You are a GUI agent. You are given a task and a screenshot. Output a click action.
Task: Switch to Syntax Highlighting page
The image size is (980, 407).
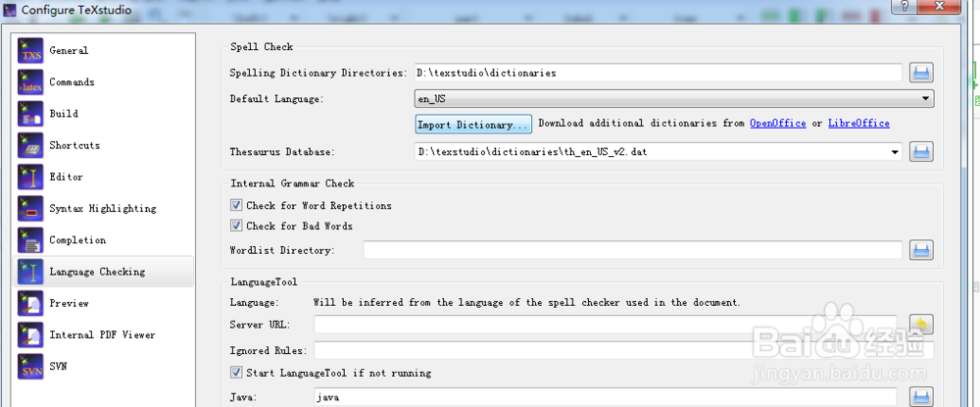click(x=103, y=209)
